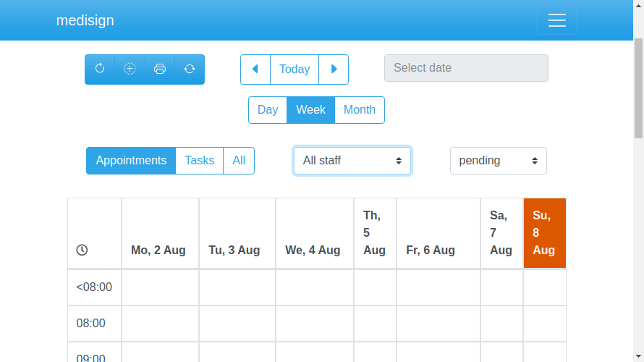644x362 pixels.
Task: Click the add new appointment plus icon
Action: pos(130,69)
